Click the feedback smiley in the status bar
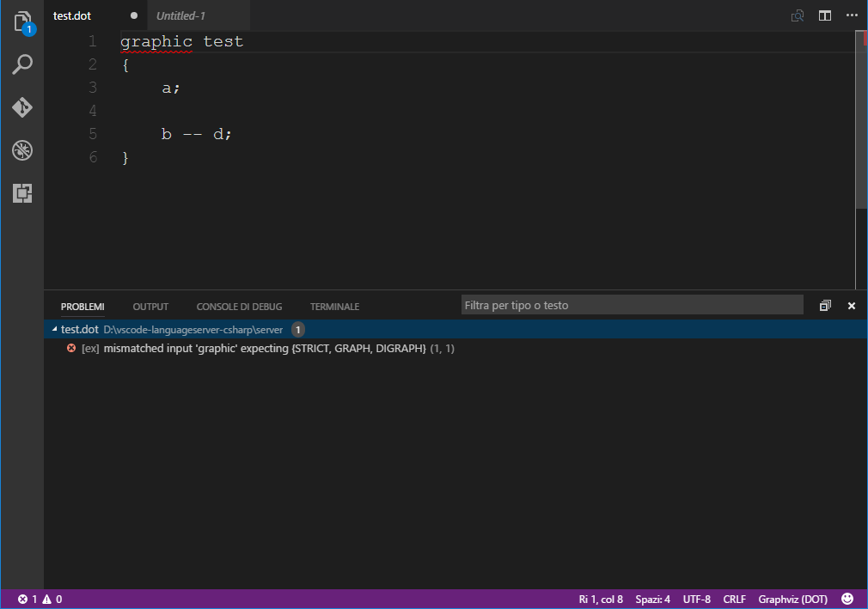Screen dimensions: 868x609 coord(847,599)
